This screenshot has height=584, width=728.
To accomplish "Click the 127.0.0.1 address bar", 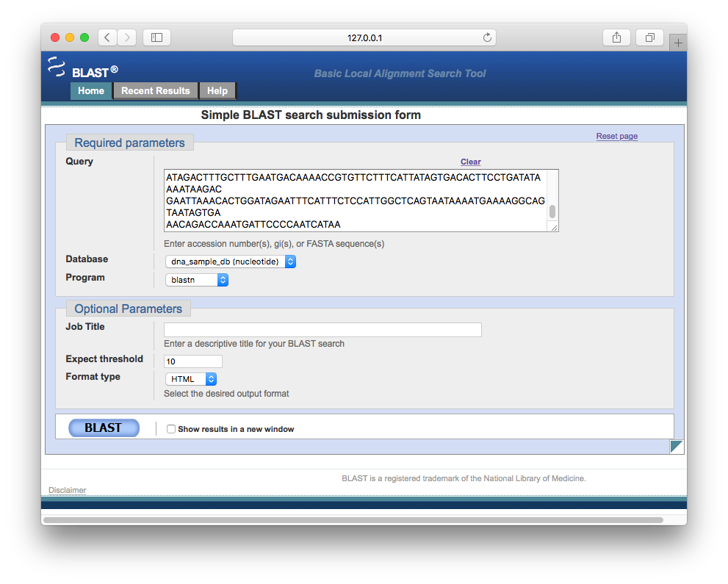I will (x=364, y=37).
